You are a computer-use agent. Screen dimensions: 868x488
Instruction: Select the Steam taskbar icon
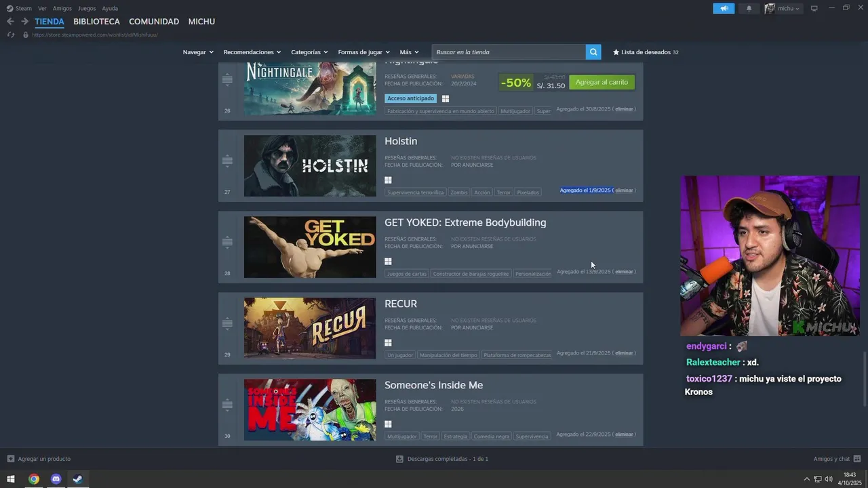pyautogui.click(x=78, y=479)
